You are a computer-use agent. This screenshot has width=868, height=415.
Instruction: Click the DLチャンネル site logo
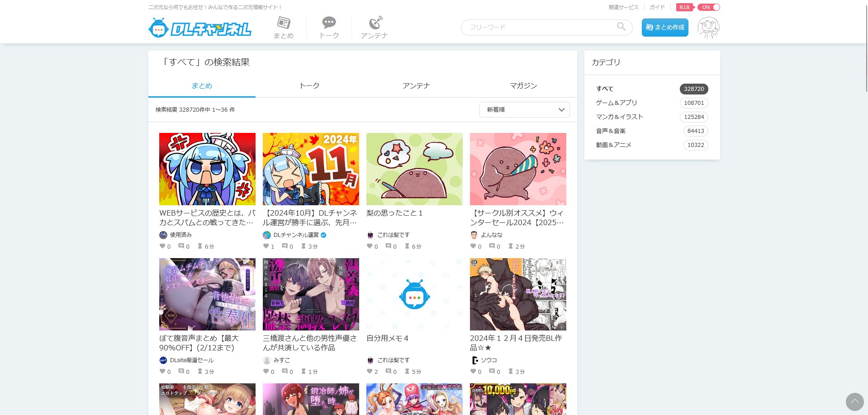[199, 28]
